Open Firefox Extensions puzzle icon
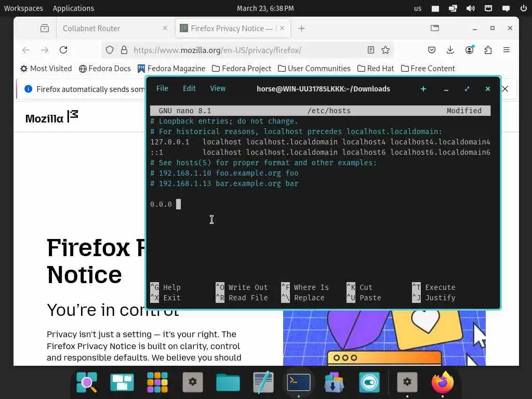532x399 pixels. [488, 50]
